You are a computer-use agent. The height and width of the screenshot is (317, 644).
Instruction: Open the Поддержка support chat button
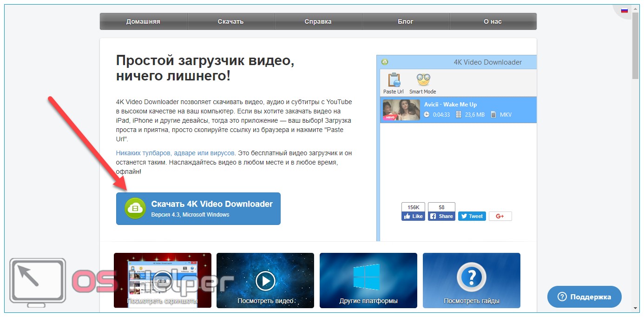click(585, 297)
